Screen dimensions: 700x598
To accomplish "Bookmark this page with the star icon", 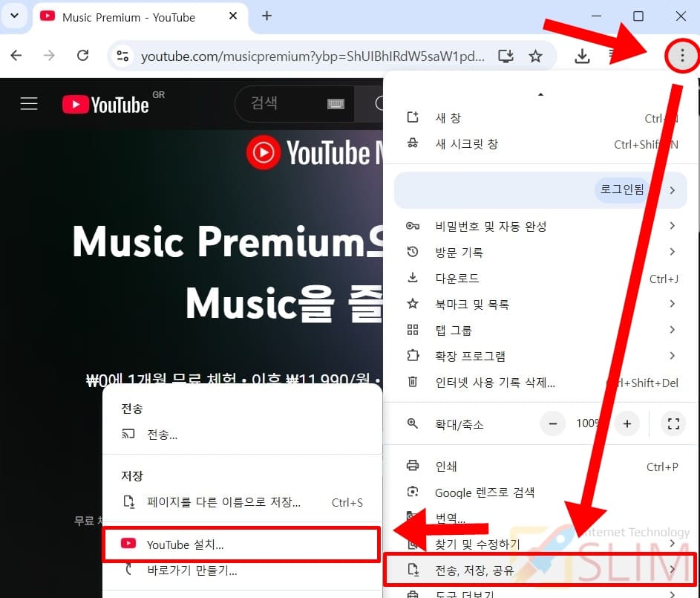I will (535, 56).
